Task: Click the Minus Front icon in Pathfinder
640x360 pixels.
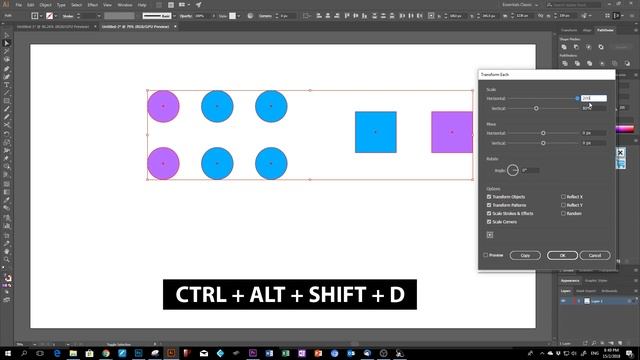Action: click(576, 47)
